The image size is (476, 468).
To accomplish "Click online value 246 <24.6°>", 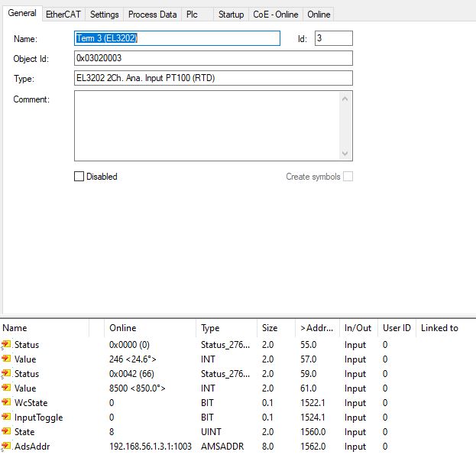I will 133,359.
